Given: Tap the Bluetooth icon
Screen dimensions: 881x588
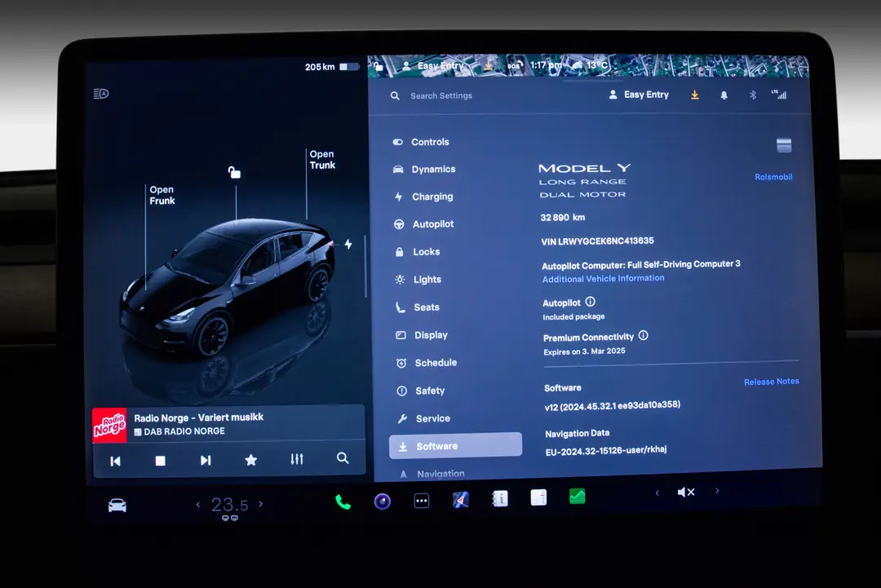Looking at the screenshot, I should point(753,95).
